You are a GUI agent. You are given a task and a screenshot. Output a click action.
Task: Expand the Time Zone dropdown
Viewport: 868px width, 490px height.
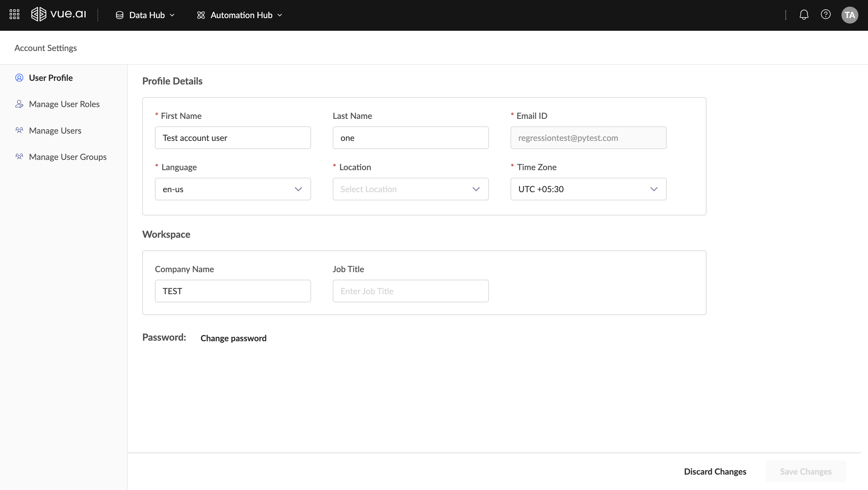588,189
